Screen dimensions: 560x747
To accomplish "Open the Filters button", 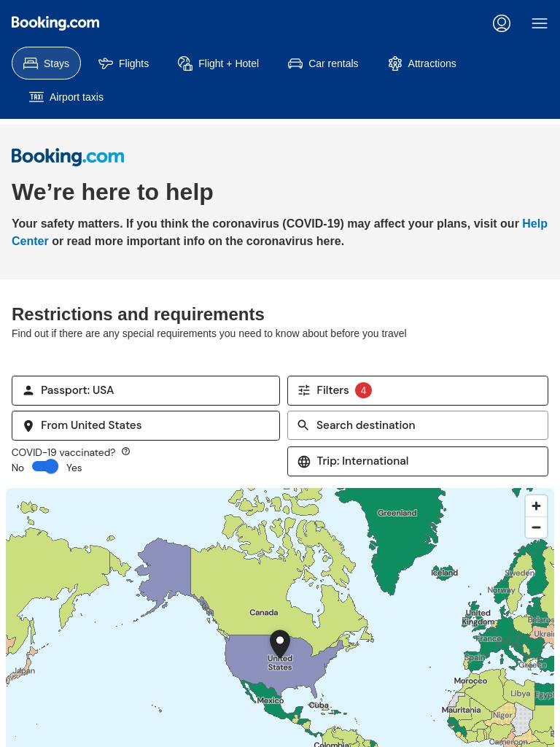I will [418, 391].
